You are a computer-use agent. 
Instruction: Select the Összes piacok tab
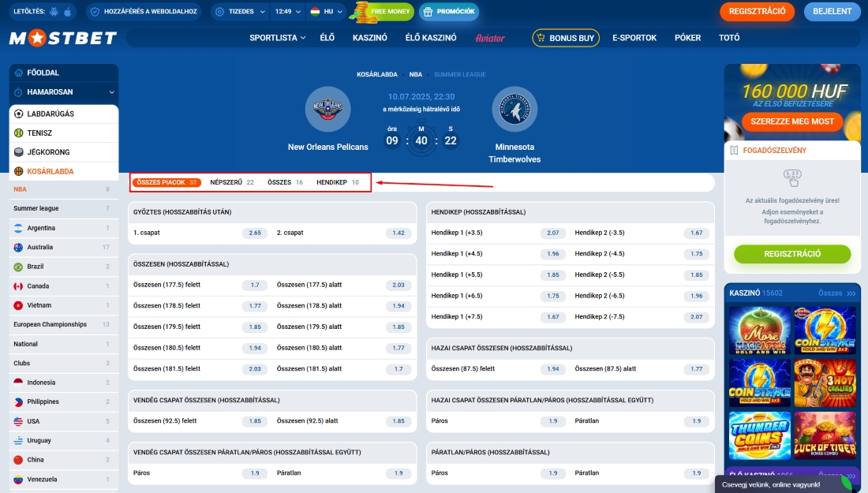[166, 182]
